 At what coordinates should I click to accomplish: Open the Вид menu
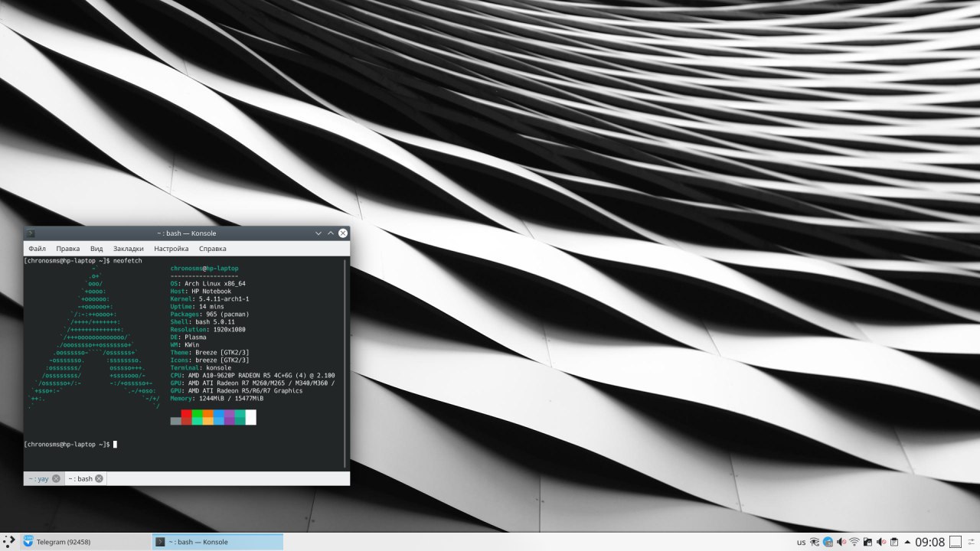pyautogui.click(x=96, y=249)
